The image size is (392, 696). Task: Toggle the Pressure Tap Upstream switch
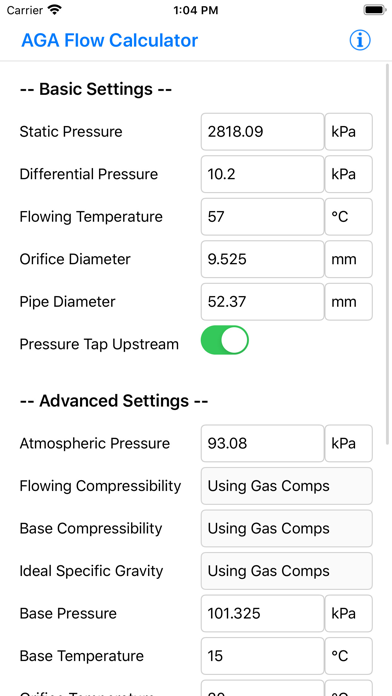[225, 340]
